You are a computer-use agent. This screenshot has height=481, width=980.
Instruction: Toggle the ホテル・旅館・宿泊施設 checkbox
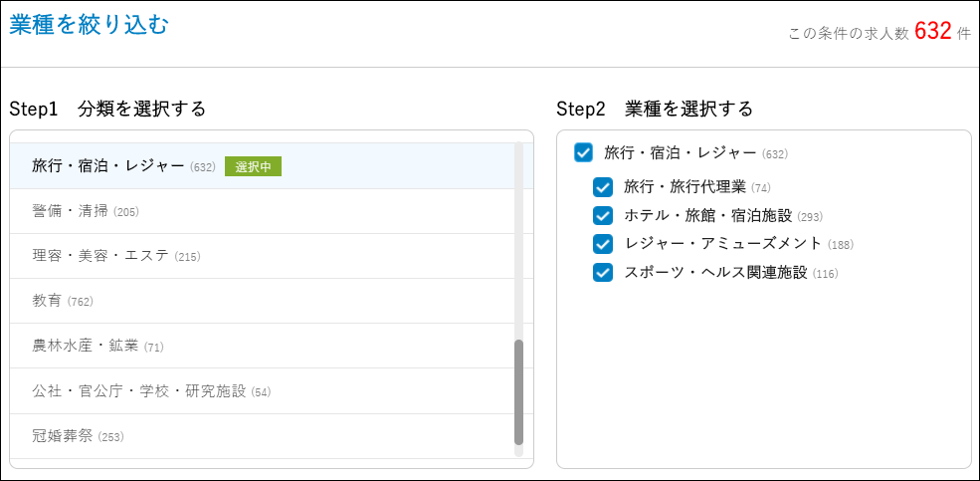[603, 215]
